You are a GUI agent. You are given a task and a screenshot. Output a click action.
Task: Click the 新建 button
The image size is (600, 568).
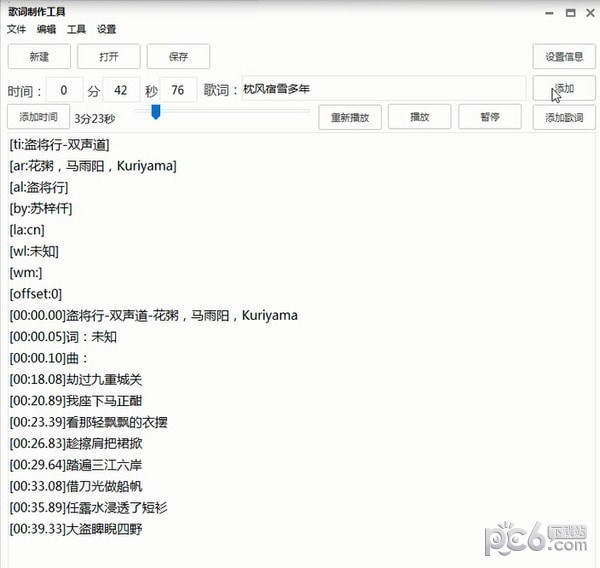tap(39, 57)
